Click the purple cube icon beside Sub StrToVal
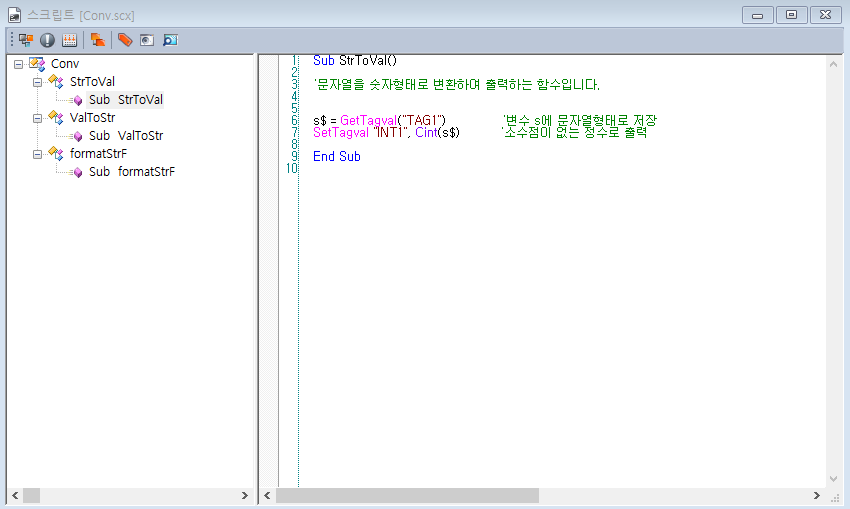850x509 pixels. point(78,100)
